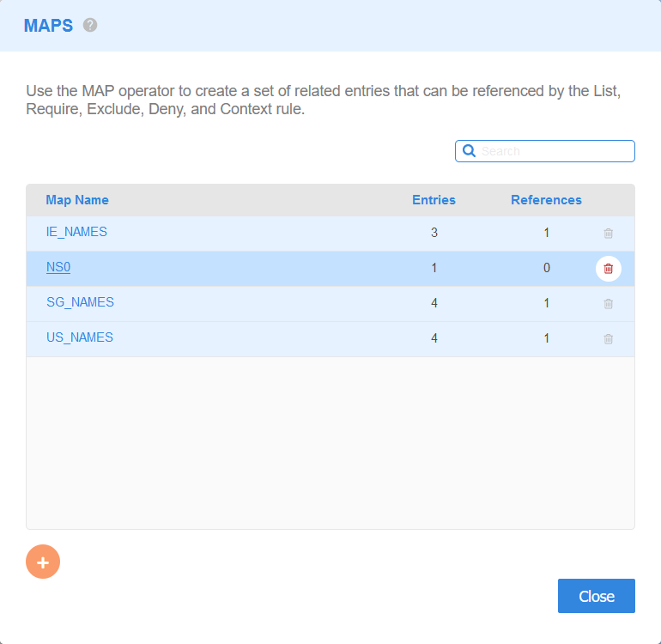Delete the NS0 map with red trash icon
Screen dimensions: 661x644
608,269
